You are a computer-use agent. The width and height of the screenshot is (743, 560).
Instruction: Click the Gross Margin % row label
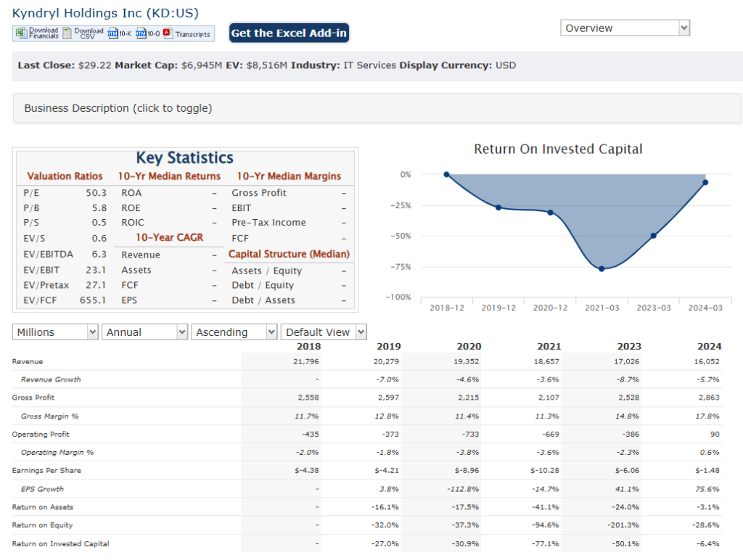(x=50, y=416)
